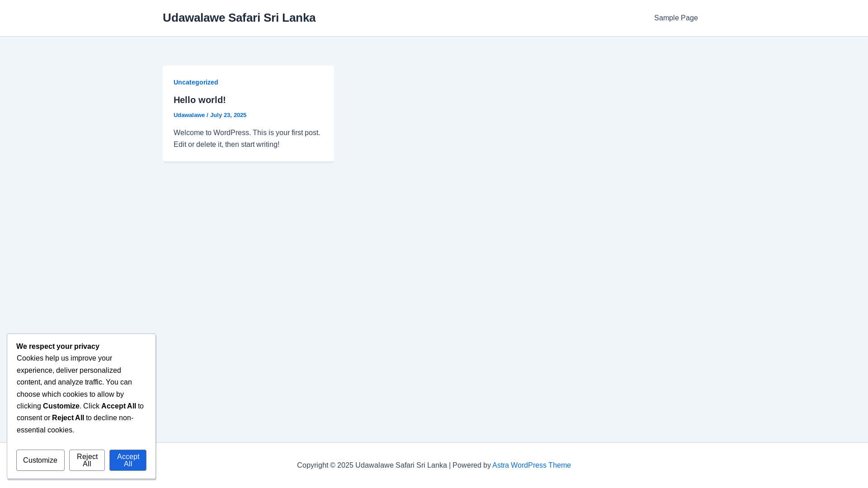This screenshot has width=868, height=488.
Task: Open the Hello world! post title
Action: coord(199,100)
